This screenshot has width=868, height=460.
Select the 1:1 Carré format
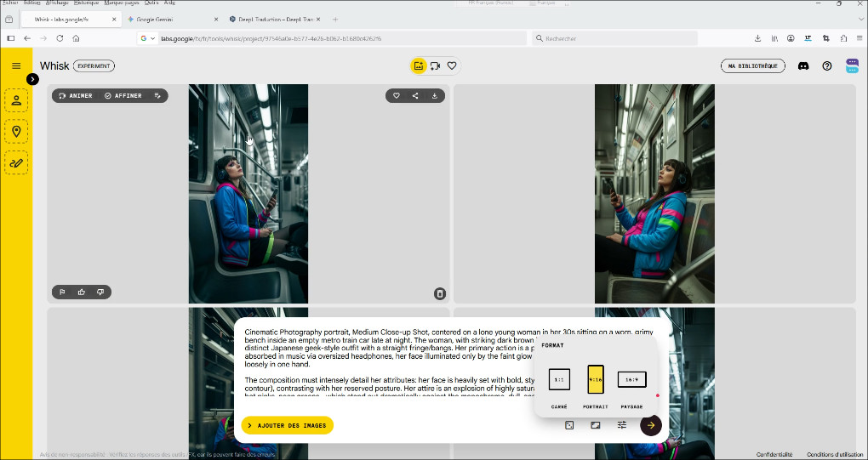(x=559, y=379)
